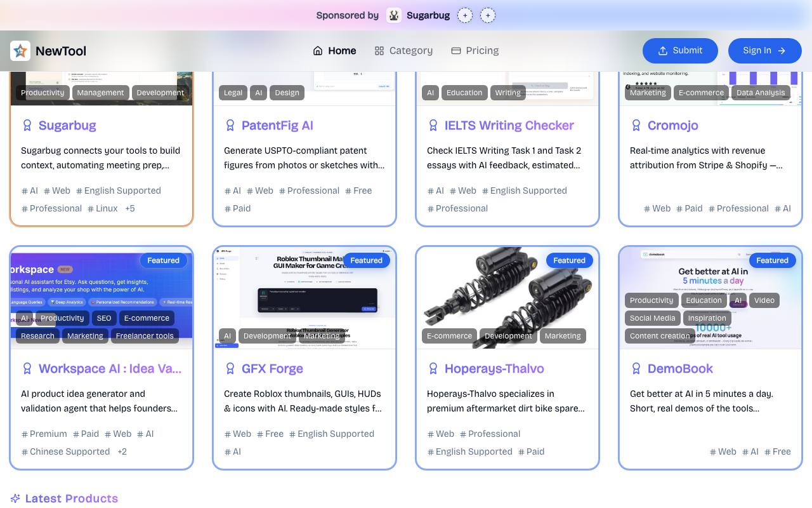This screenshot has width=812, height=508.
Task: Click the award icon beside Workspace AI
Action: 27,369
